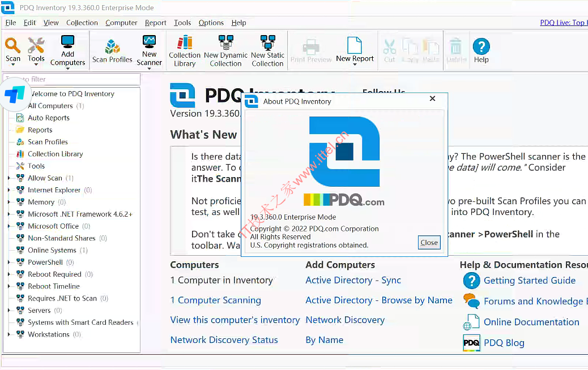The image size is (588, 370).
Task: Click the Help toolbar icon
Action: coord(481,46)
